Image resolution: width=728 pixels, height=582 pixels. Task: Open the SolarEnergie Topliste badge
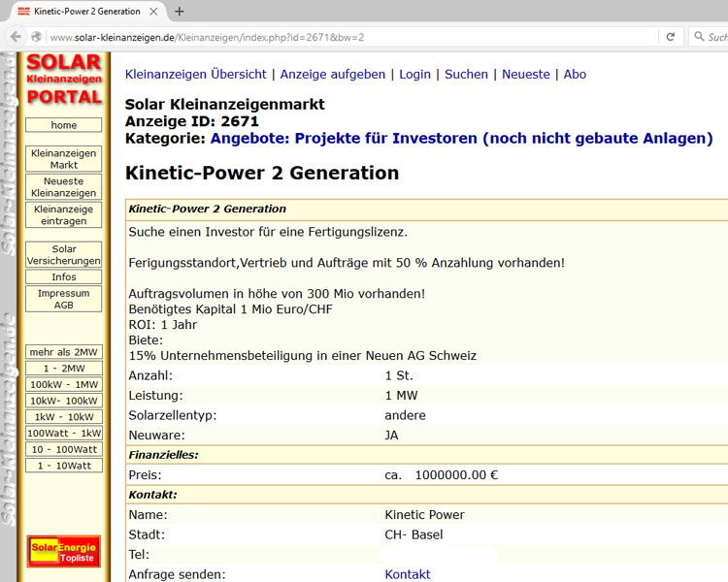(64, 552)
